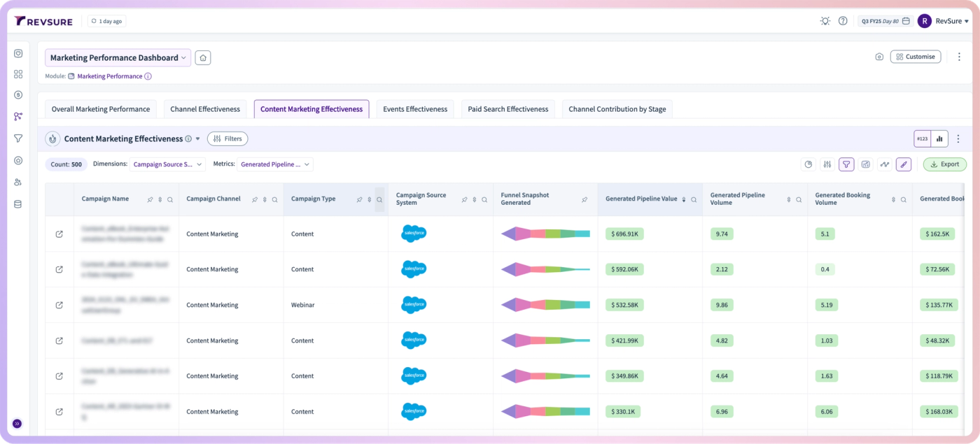The image size is (980, 444).
Task: Search within Campaign Type column
Action: [379, 199]
